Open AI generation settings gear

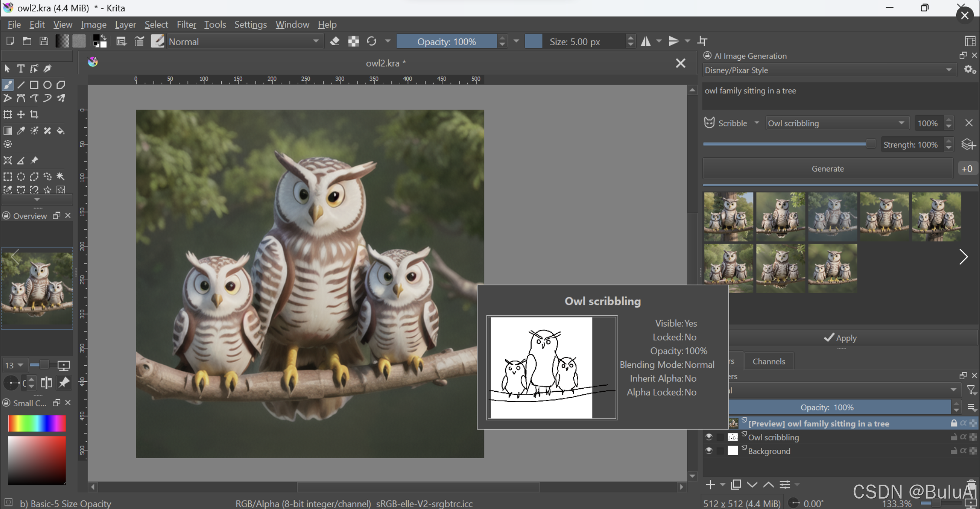pyautogui.click(x=970, y=70)
